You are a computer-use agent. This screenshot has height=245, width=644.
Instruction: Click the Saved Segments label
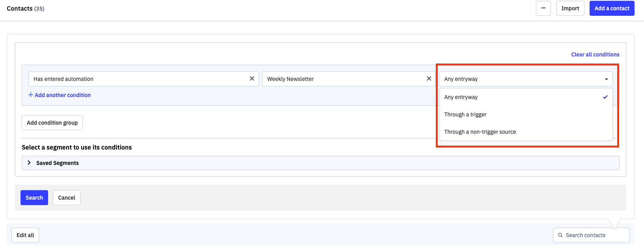[58, 163]
